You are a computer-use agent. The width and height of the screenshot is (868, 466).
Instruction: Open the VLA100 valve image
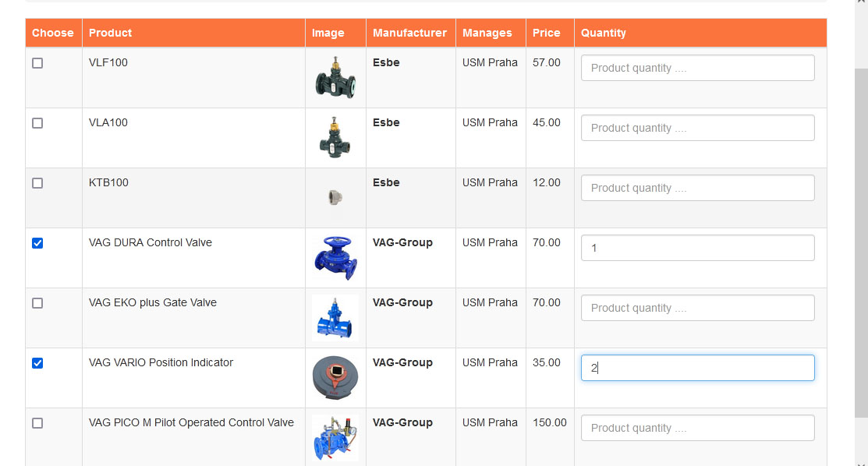[x=335, y=137]
